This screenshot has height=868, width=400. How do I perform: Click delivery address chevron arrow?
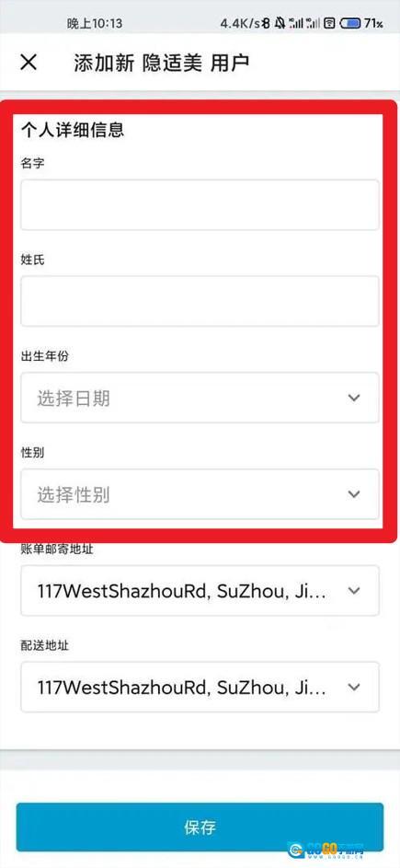(354, 687)
